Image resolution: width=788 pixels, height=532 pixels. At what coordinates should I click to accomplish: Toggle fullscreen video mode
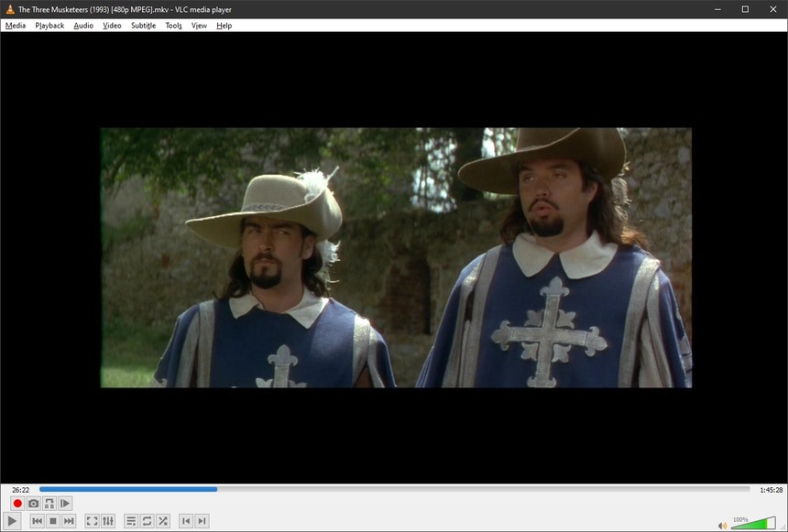(x=92, y=521)
